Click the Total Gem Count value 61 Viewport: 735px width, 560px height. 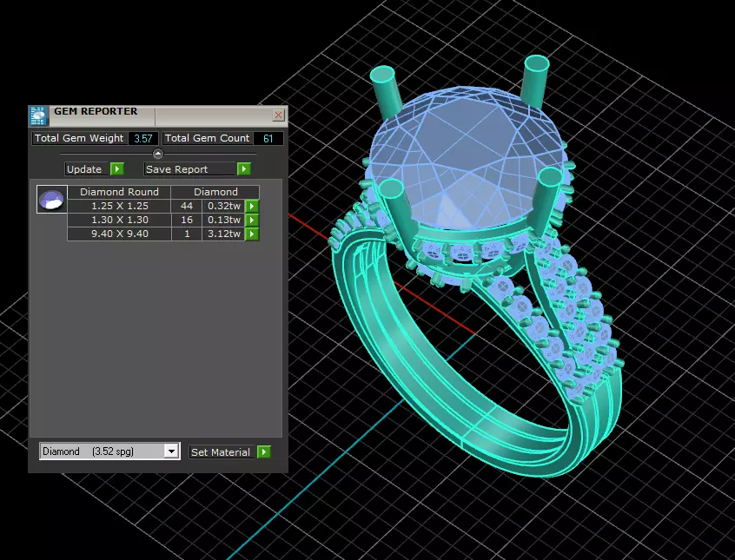click(x=268, y=139)
